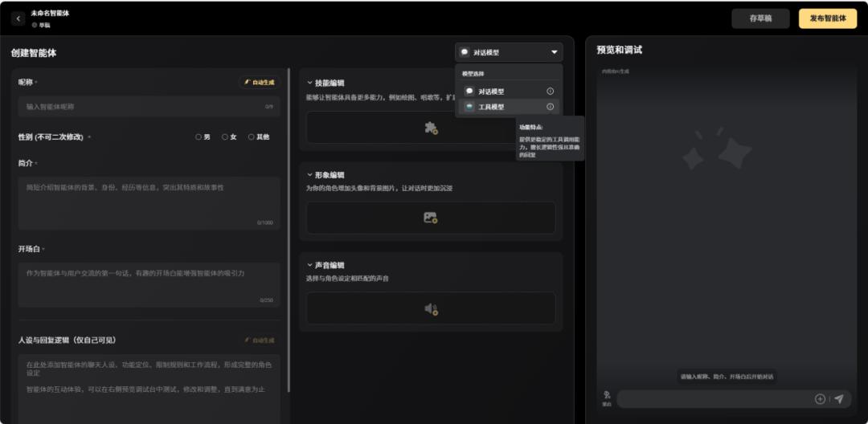Collapse the 声音编辑 section

pos(309,265)
